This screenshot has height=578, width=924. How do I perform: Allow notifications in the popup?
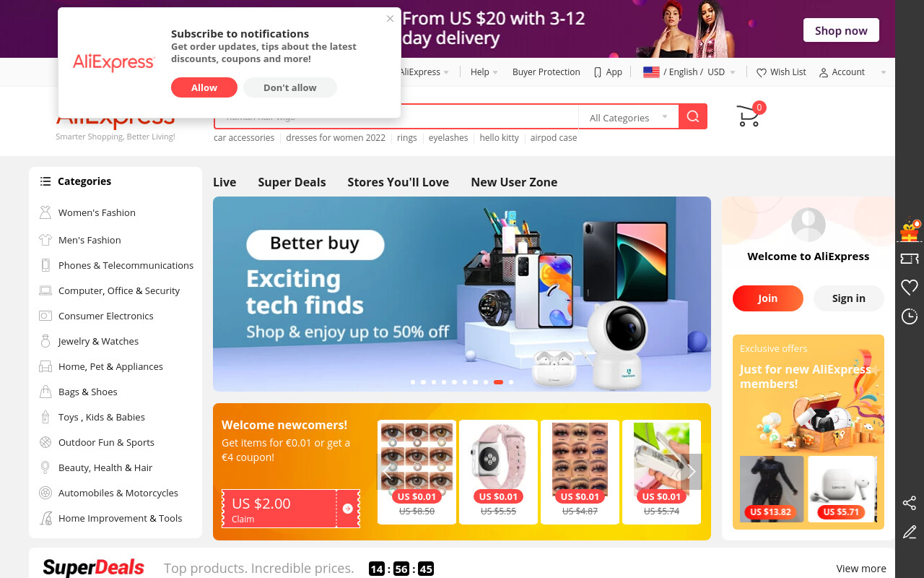point(204,87)
